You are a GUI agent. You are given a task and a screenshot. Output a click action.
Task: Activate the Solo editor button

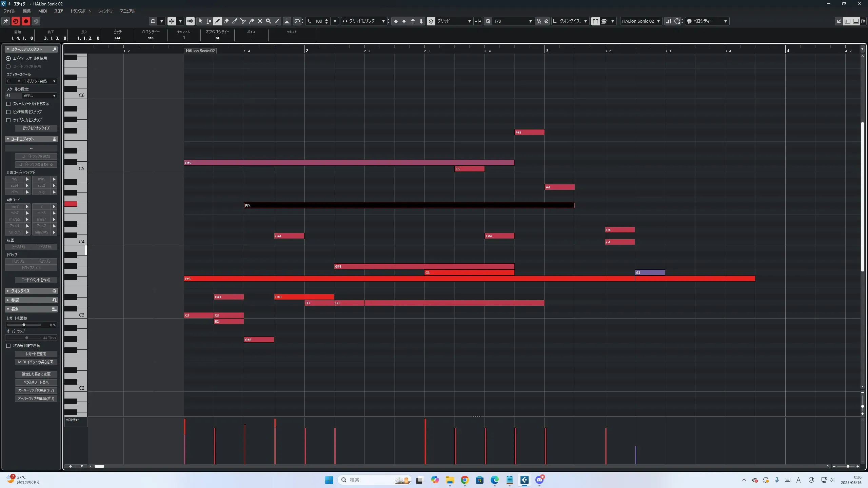point(16,21)
